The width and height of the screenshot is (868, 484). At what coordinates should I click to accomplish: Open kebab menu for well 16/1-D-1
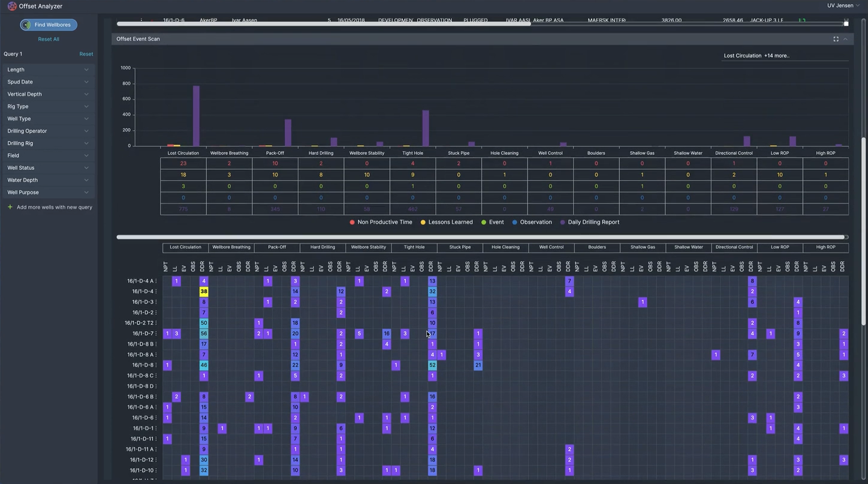tap(156, 428)
